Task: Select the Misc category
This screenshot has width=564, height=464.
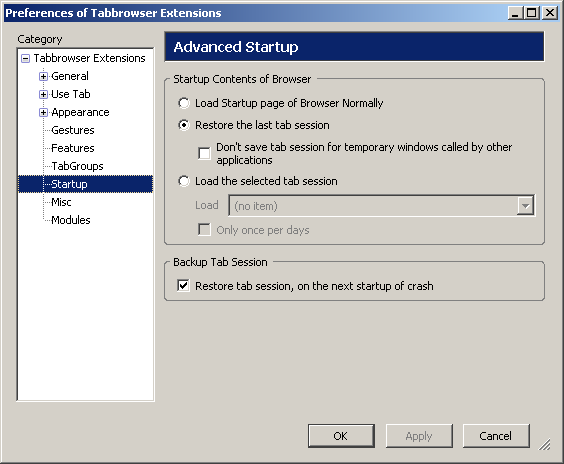Action: (61, 202)
